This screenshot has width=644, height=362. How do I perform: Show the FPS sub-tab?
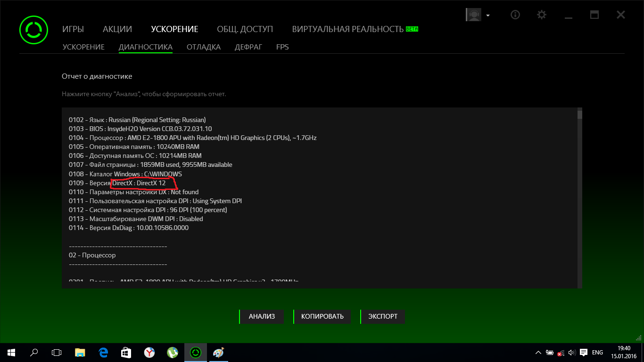coord(282,47)
